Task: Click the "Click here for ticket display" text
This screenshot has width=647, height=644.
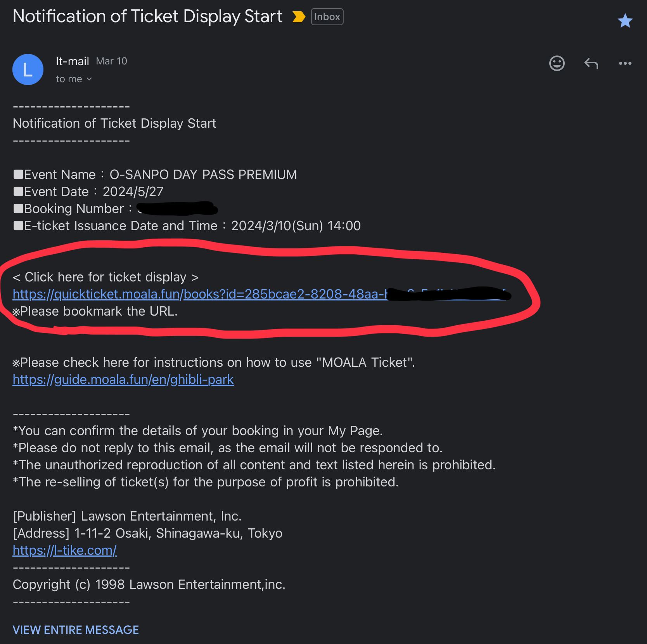Action: pyautogui.click(x=106, y=277)
